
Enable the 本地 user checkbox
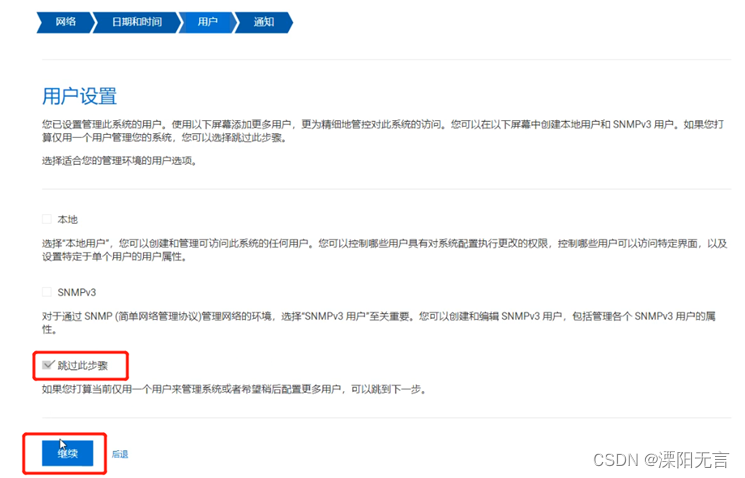coord(47,219)
